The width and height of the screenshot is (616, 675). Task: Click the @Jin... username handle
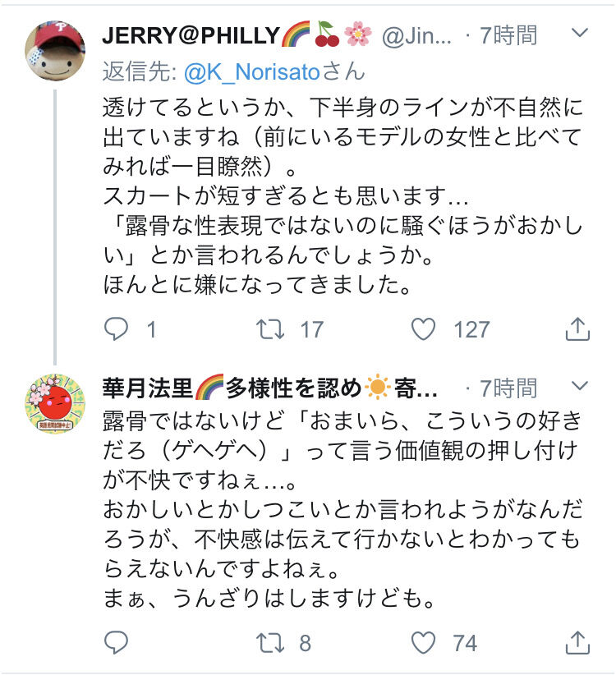pos(416,36)
